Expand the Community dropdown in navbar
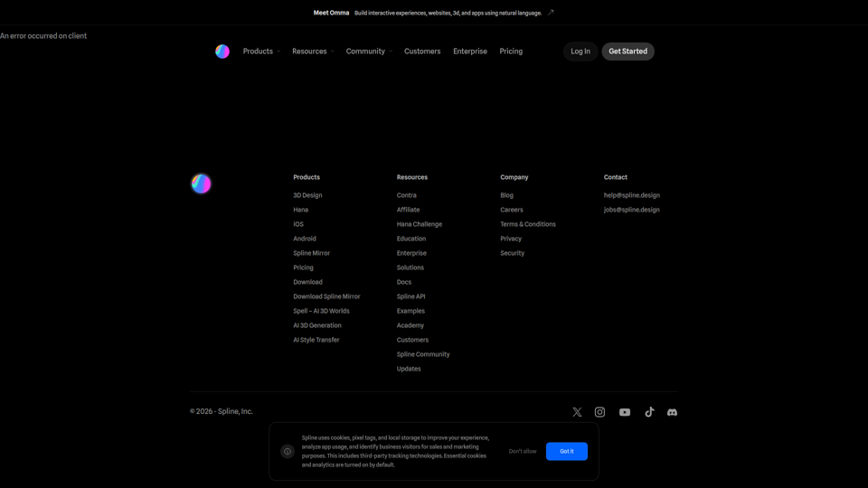This screenshot has width=868, height=488. (369, 52)
